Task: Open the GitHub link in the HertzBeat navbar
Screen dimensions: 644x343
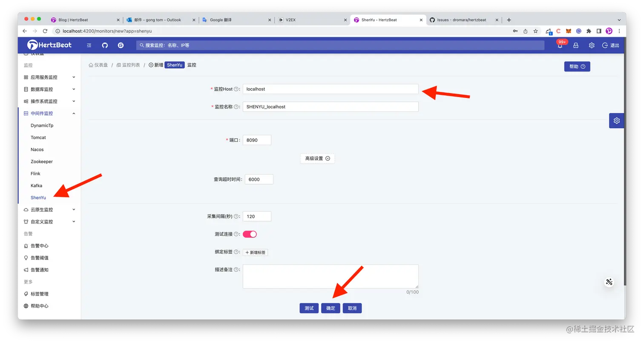Action: 105,45
